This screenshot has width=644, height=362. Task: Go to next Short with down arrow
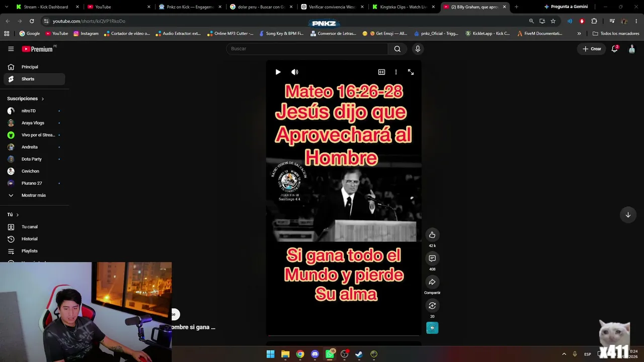[x=628, y=215]
